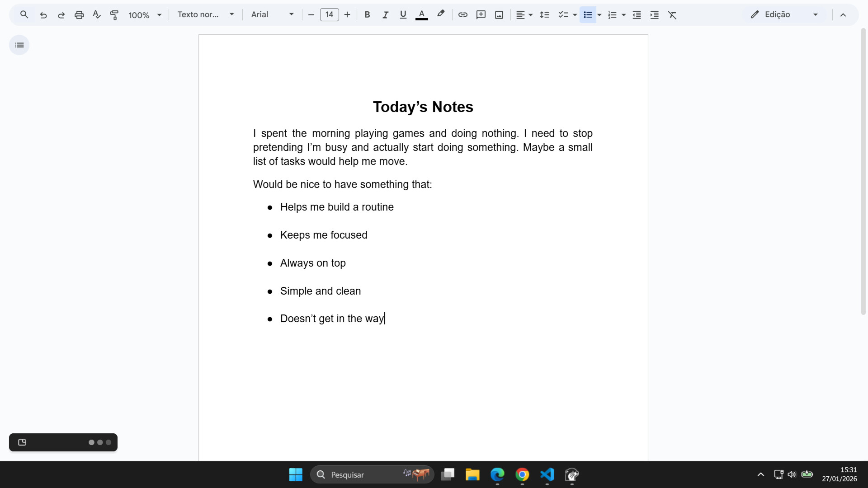Click the paint format tool
Screen dimensions: 868x488
tap(114, 14)
